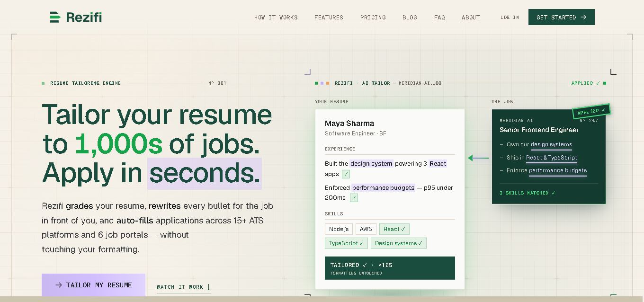Click the arrow icon on Tailor My Resume
Viewport: 644px width, 302px height.
59,285
